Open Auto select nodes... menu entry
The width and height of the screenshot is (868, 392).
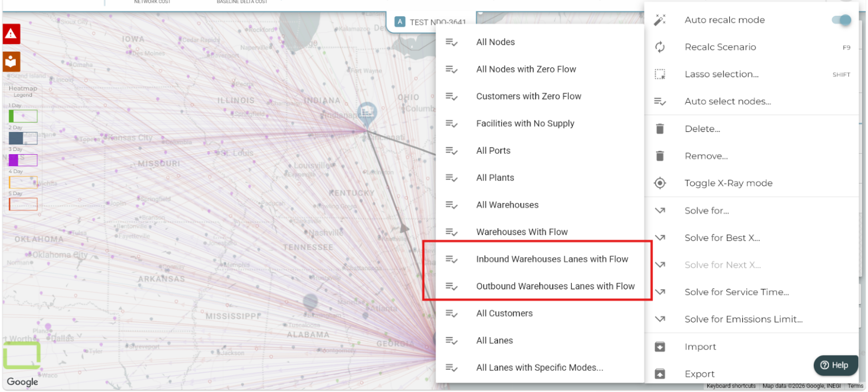tap(752, 102)
